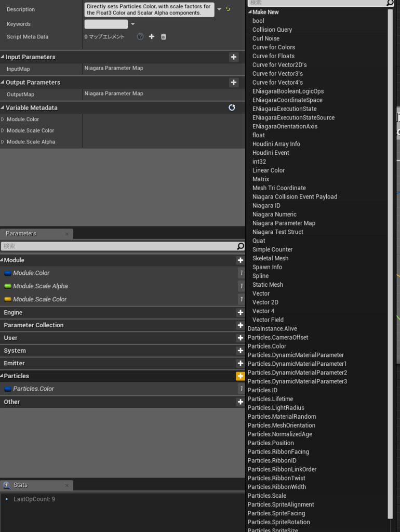Add a parameter to the Engine section
This screenshot has width=400, height=532.
240,312
